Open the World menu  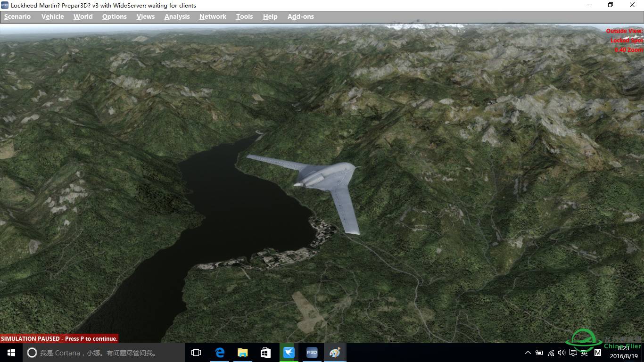(x=83, y=16)
